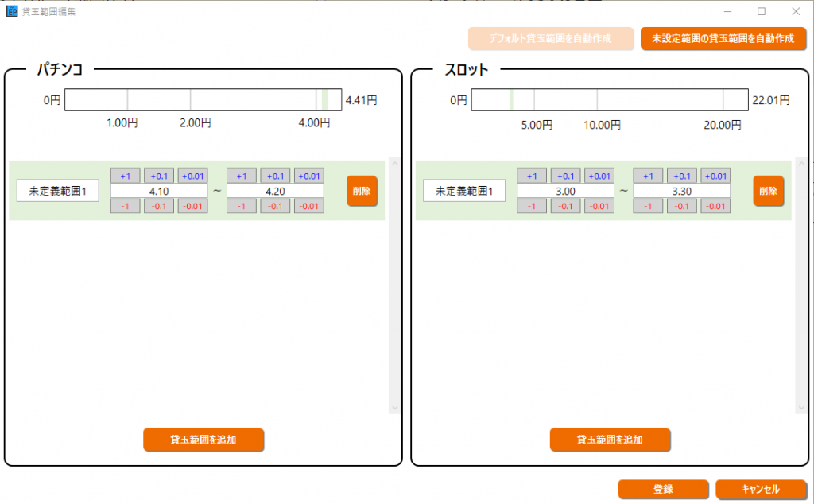The image size is (814, 504).
Task: Focus the Pachinko 未定義範囲1 name field
Action: coord(57,191)
